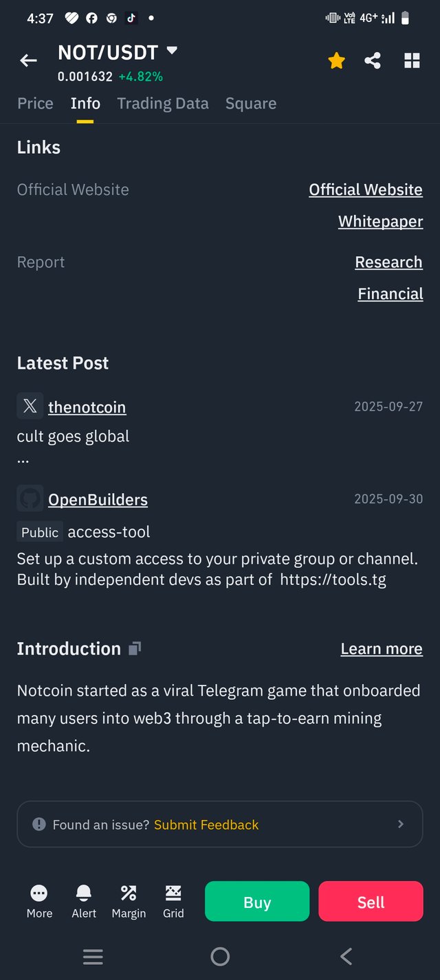Open the Grid trading icon
Screen dimensions: 440x980
(x=173, y=893)
